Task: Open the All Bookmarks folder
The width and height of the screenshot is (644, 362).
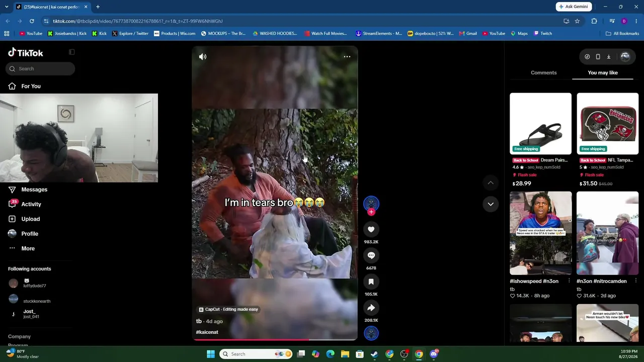Action: [x=622, y=34]
